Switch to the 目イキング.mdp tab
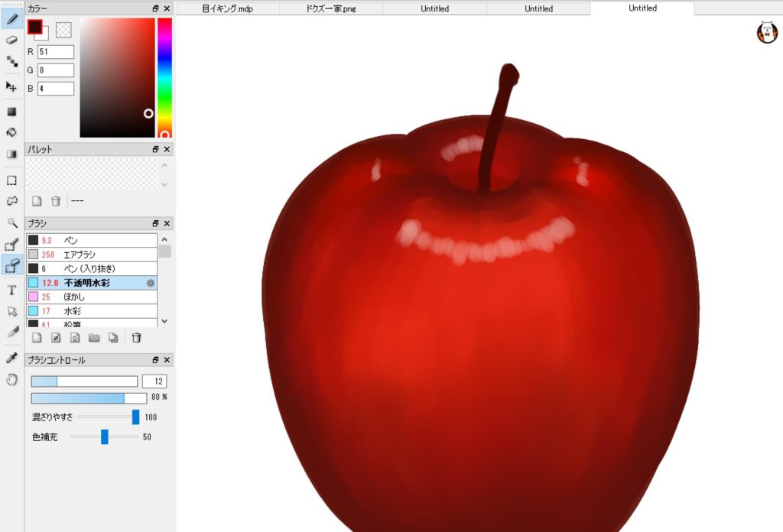The width and height of the screenshot is (783, 532). (227, 8)
